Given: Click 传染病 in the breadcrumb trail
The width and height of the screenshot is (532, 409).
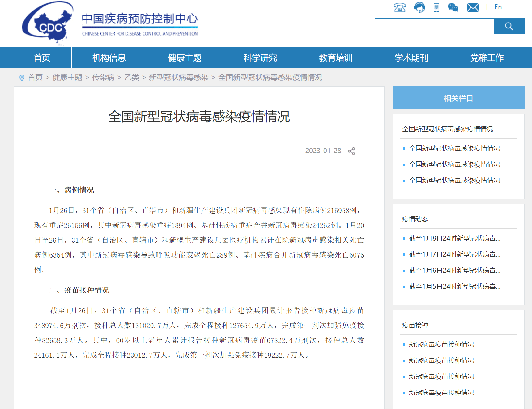Looking at the screenshot, I should [103, 77].
